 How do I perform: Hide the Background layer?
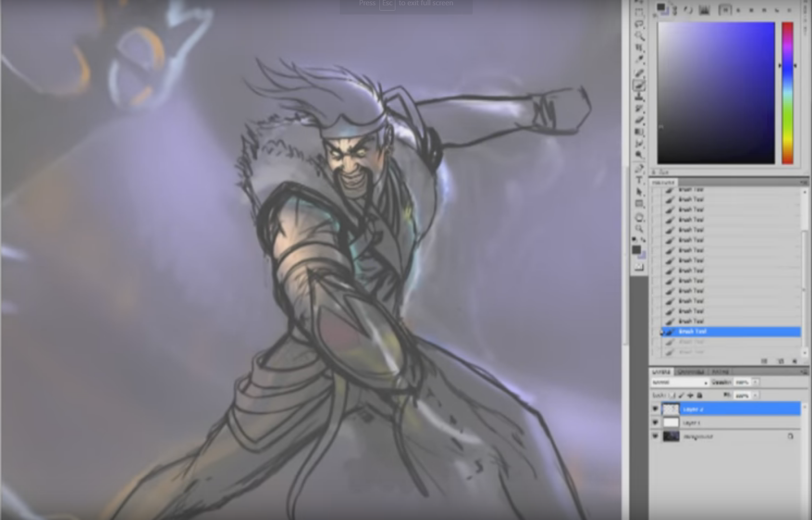pyautogui.click(x=655, y=436)
